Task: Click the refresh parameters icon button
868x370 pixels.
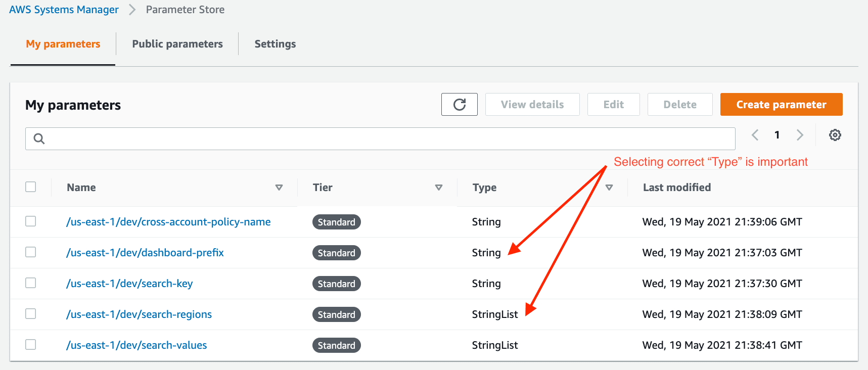Action: [x=459, y=104]
